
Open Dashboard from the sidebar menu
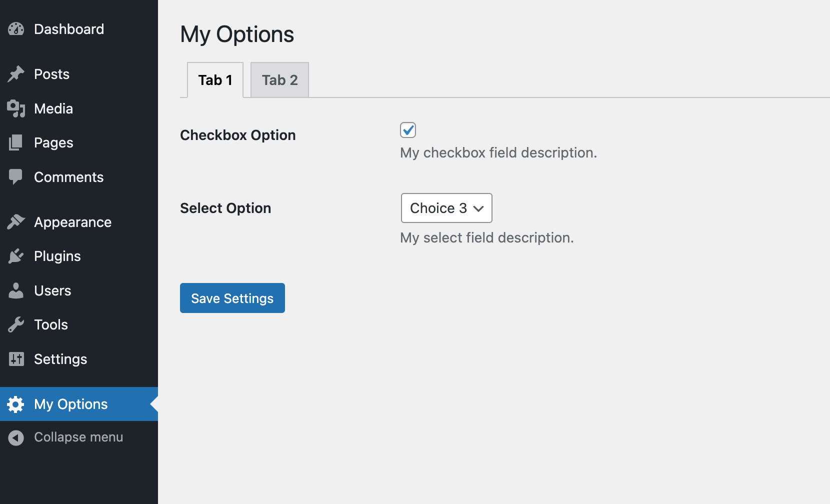click(x=69, y=29)
